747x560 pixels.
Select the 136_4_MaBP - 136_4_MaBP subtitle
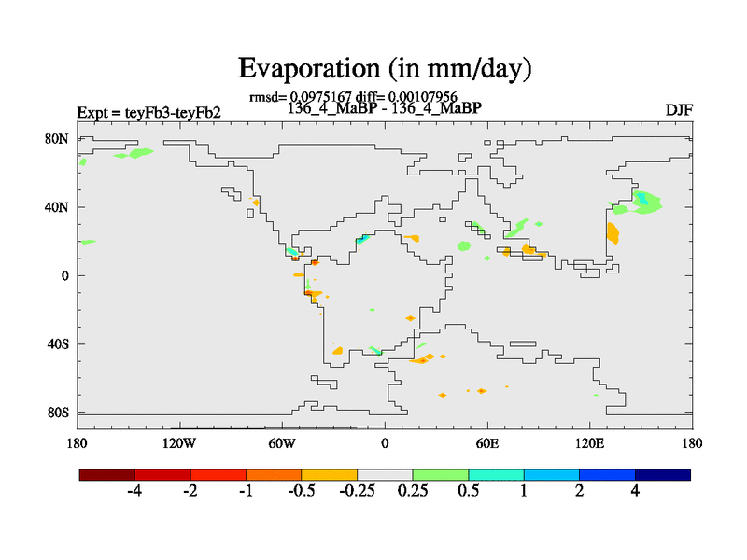(385, 107)
